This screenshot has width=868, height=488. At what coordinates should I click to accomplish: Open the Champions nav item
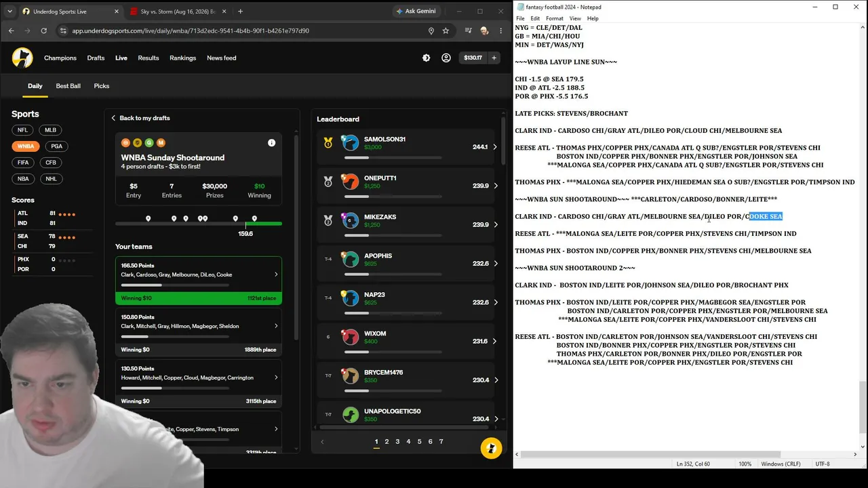(x=60, y=58)
